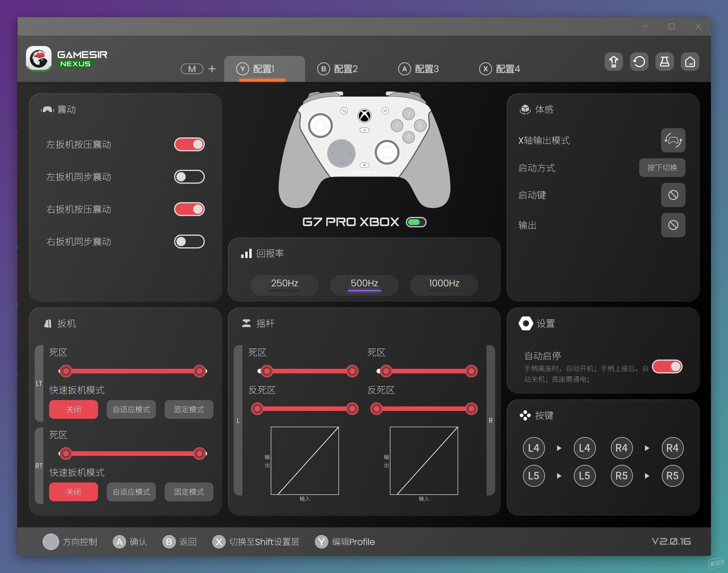Click the Xbox button on controller image

[x=364, y=116]
